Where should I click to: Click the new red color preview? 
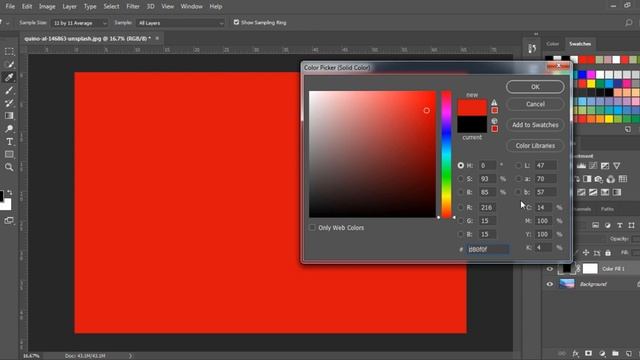[472, 108]
